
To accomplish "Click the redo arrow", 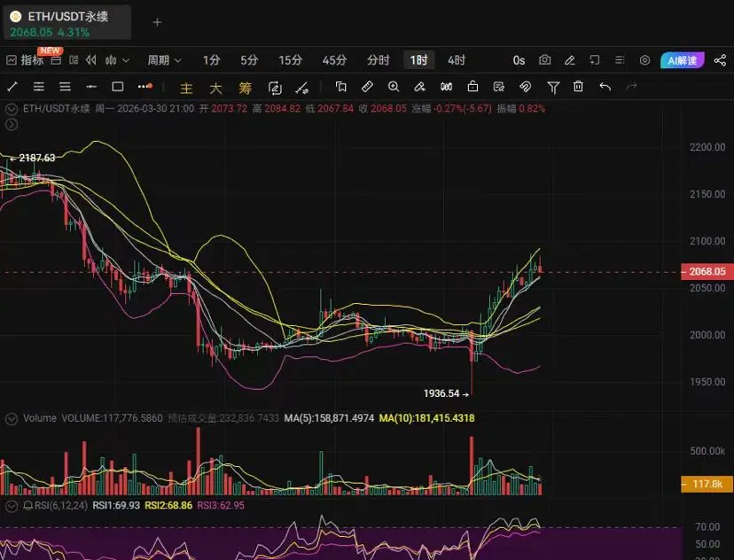I will pyautogui.click(x=631, y=87).
